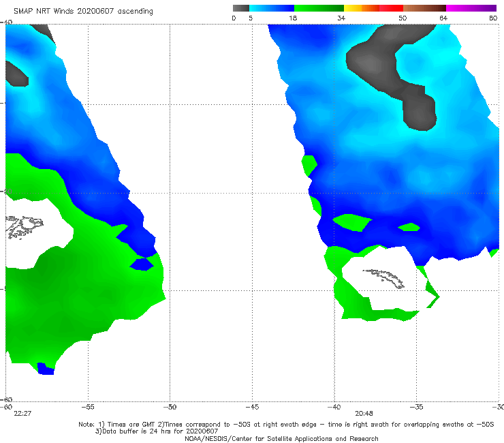The width and height of the screenshot is (504, 443).
Task: Select the cyan-to-blue segment of the color bar
Action: tap(272, 8)
